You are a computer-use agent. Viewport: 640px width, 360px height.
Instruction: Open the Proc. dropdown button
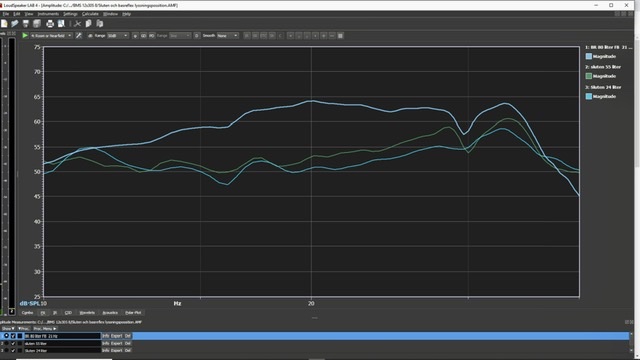click(24, 329)
